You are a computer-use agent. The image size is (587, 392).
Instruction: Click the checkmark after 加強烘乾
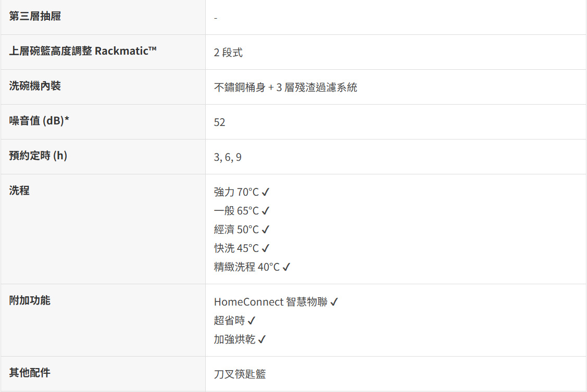point(262,339)
